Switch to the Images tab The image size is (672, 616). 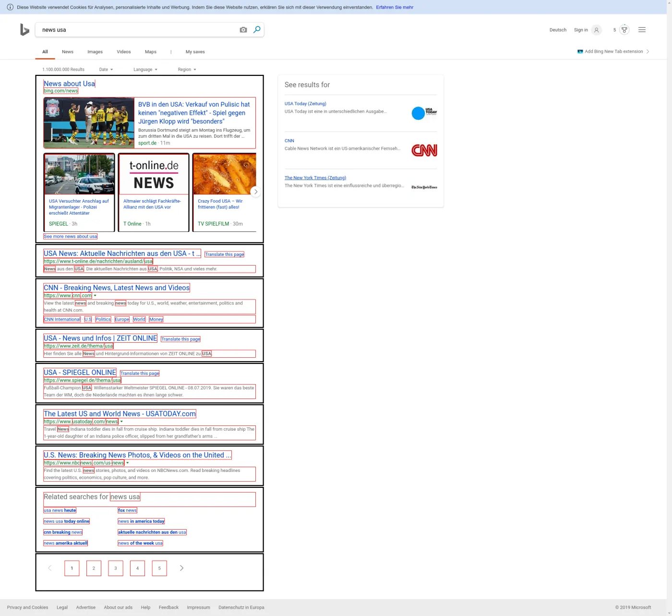(x=95, y=52)
